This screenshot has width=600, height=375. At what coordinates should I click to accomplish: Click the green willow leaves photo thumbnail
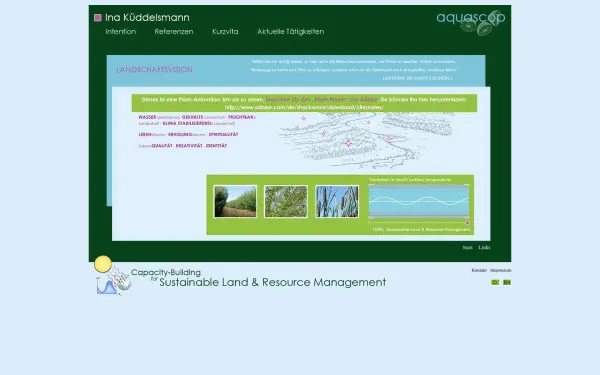point(286,202)
